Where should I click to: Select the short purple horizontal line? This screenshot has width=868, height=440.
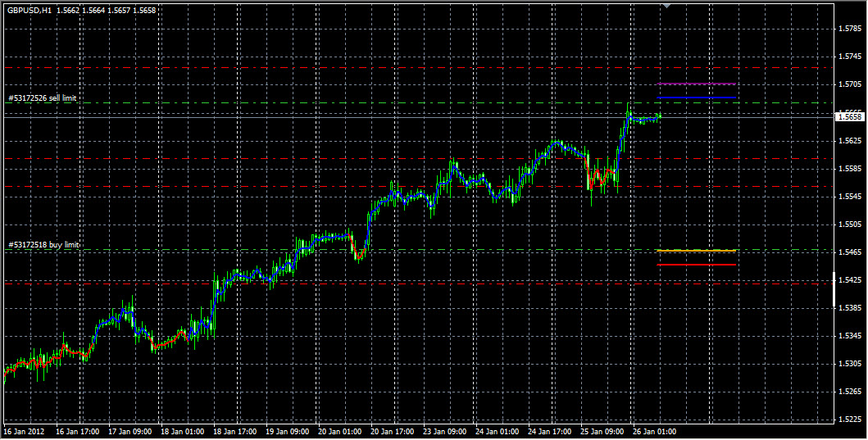point(696,84)
